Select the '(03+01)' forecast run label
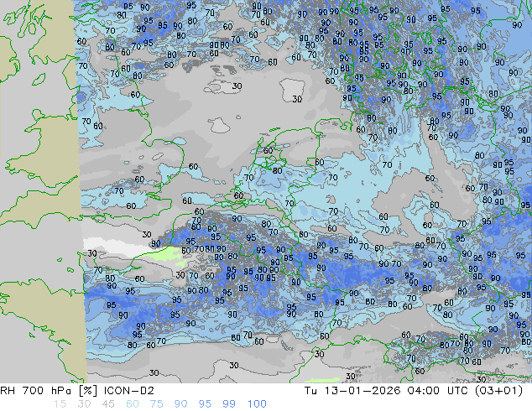Image resolution: width=532 pixels, height=411 pixels. (x=499, y=391)
